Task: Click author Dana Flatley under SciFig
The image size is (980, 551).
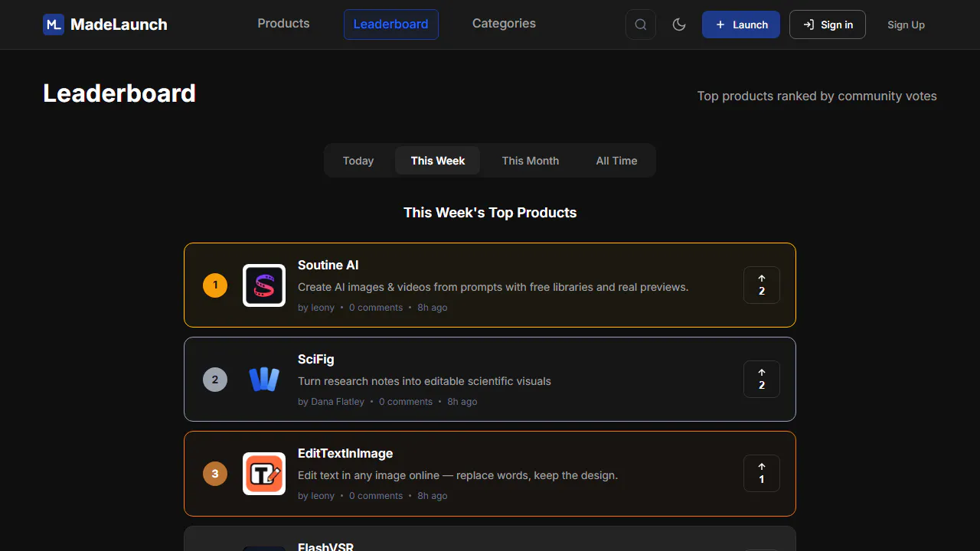Action: 331,402
